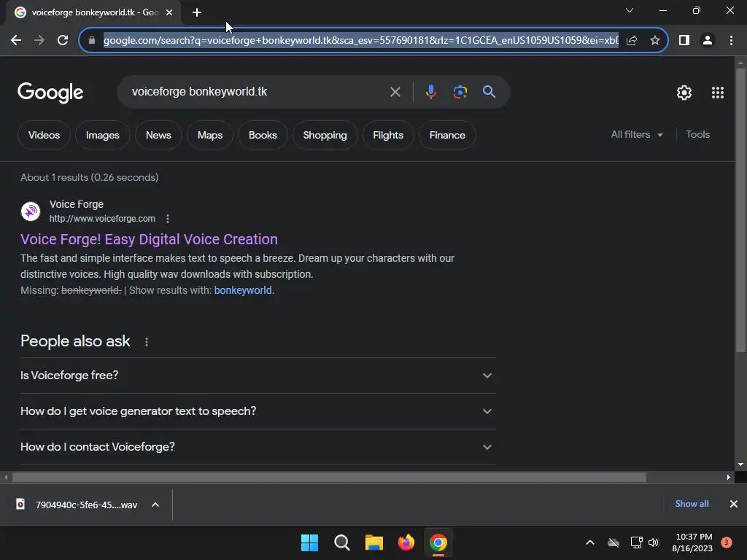The image size is (747, 560).
Task: Open the Windows Start menu
Action: tap(309, 542)
